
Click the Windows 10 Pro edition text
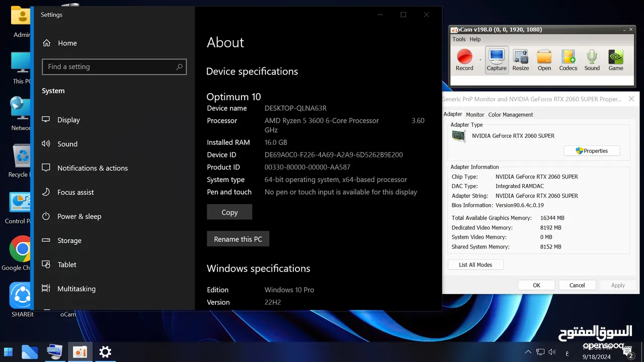[x=289, y=290]
